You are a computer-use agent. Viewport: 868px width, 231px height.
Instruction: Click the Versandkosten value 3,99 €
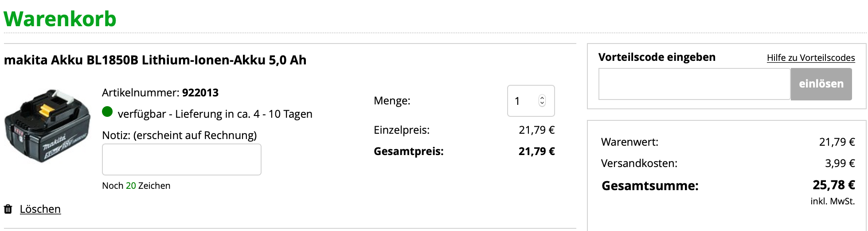[x=840, y=163]
